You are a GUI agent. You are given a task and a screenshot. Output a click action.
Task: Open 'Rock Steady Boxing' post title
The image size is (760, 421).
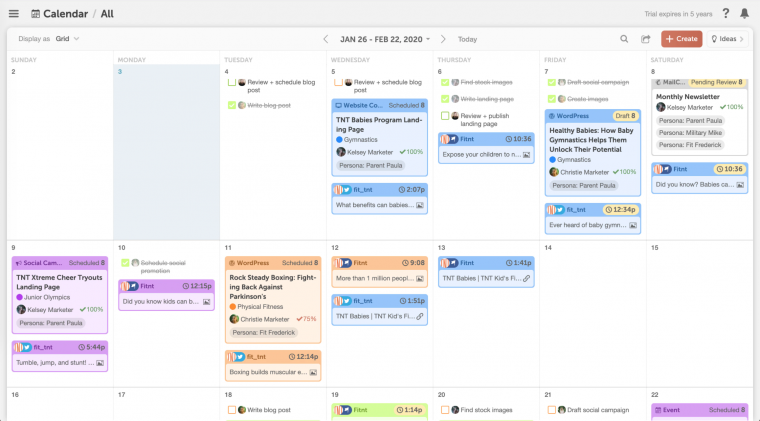[273, 287]
